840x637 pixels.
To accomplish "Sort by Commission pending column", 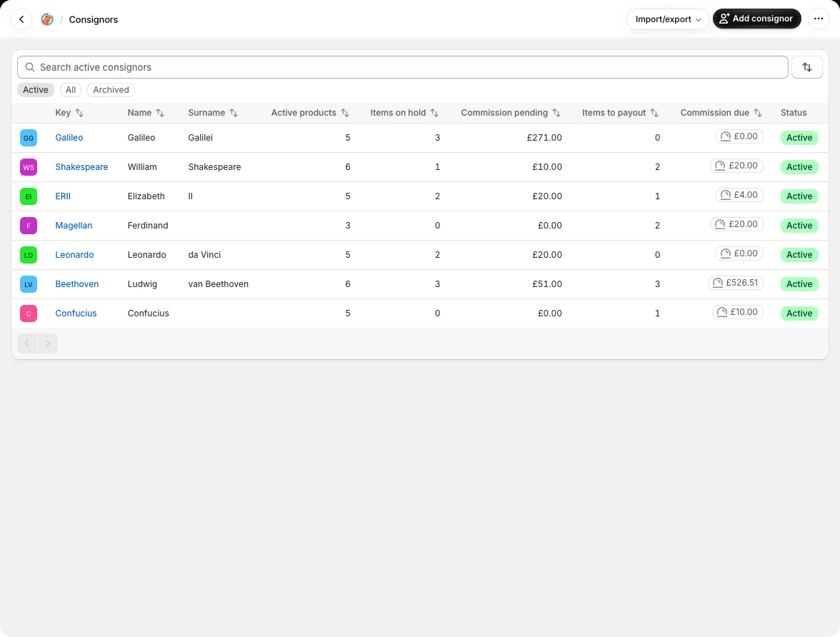I will click(x=511, y=113).
